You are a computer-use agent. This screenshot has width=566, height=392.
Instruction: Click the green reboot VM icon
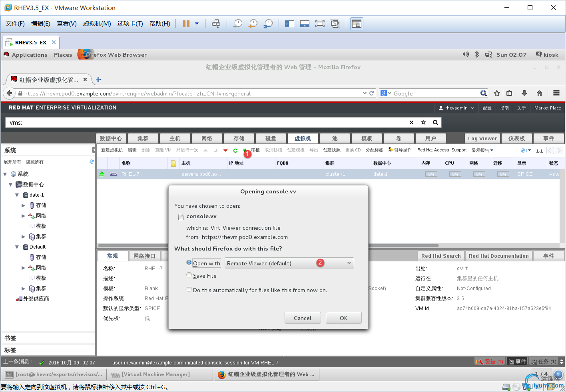(235, 150)
